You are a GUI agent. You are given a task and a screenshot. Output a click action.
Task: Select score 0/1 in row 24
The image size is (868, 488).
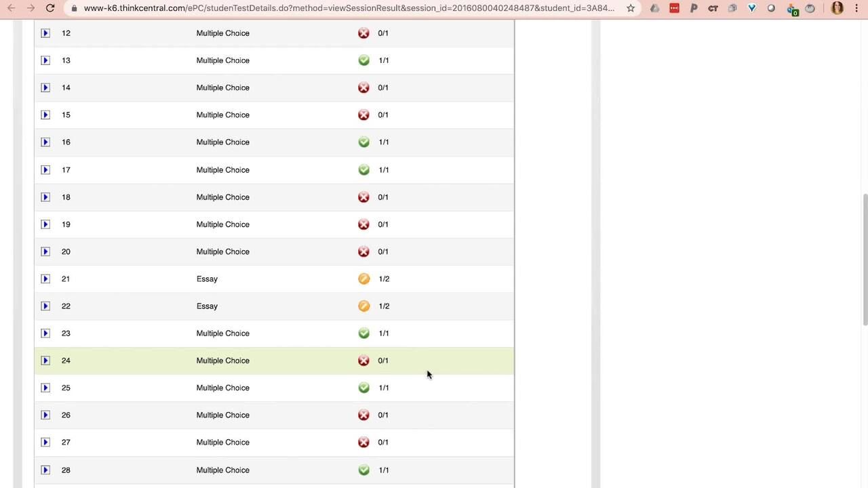click(383, 361)
